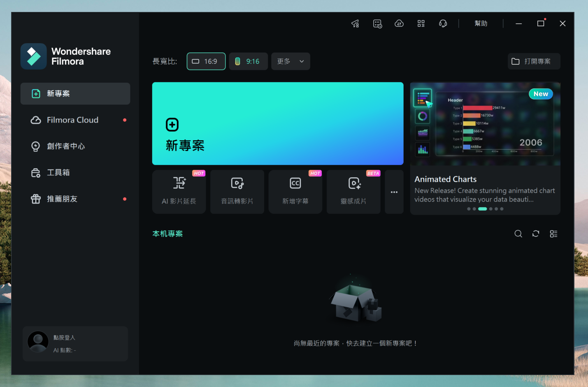Viewport: 588px width, 387px height.
Task: Open the 幫助 help menu
Action: [x=481, y=24]
